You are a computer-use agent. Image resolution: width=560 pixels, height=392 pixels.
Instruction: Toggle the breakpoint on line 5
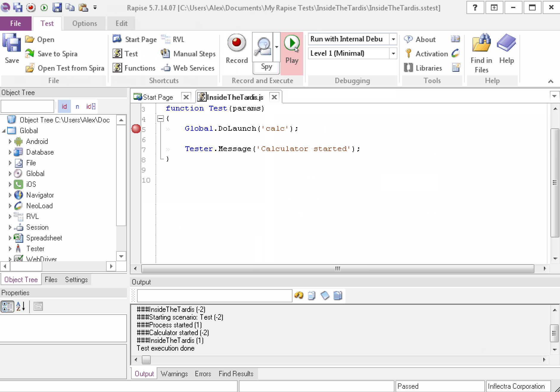pyautogui.click(x=136, y=129)
